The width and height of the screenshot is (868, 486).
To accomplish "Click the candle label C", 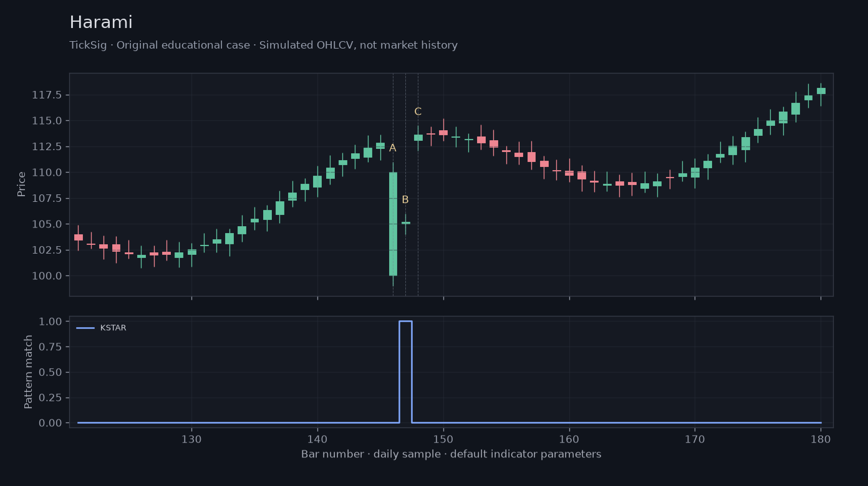I will click(418, 112).
